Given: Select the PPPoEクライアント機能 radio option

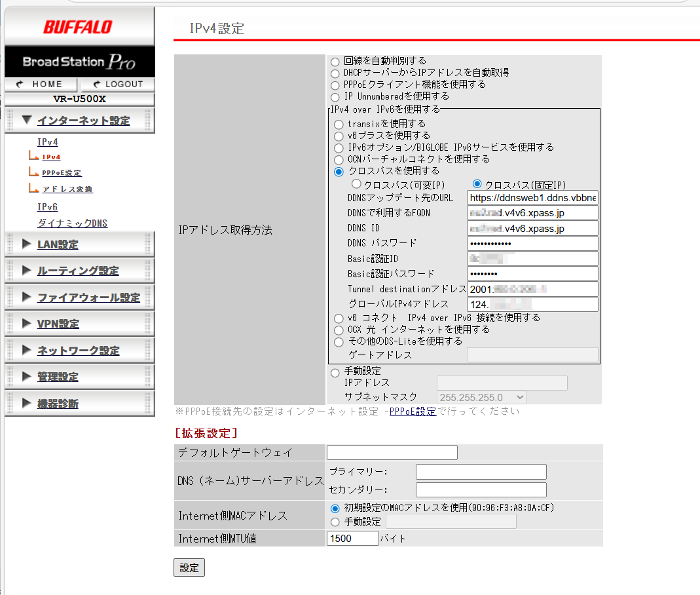Looking at the screenshot, I should coord(335,85).
